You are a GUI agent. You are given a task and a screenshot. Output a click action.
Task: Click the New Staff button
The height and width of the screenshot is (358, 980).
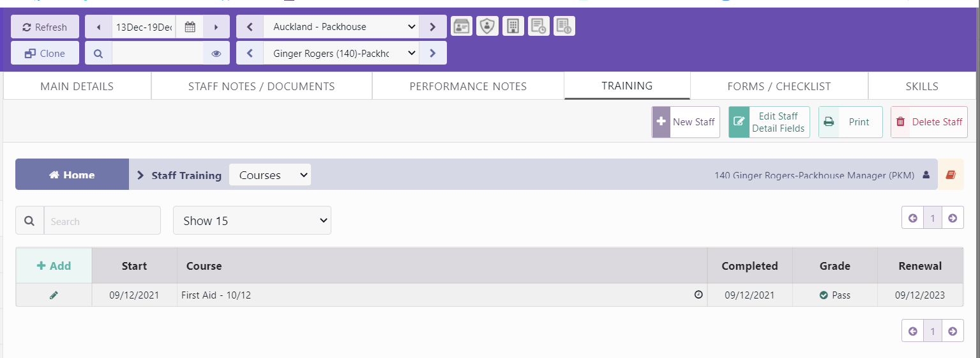point(686,122)
